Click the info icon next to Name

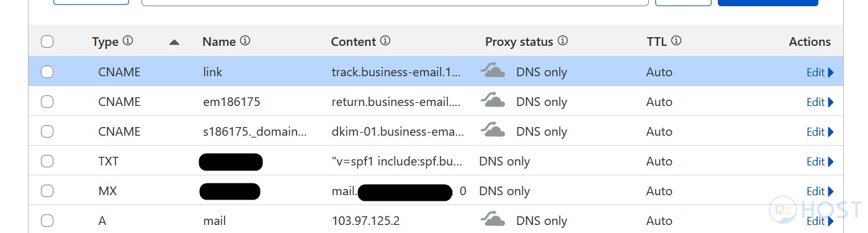245,41
